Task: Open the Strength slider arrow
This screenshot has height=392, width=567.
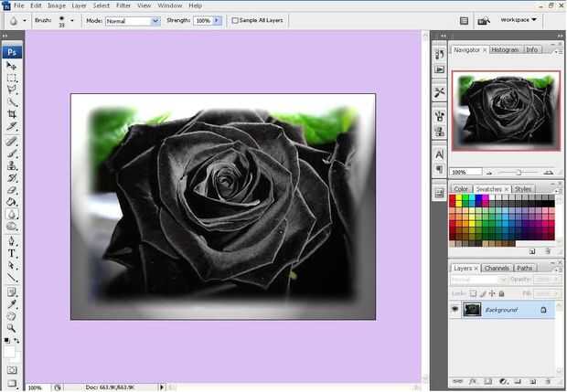Action: (217, 21)
